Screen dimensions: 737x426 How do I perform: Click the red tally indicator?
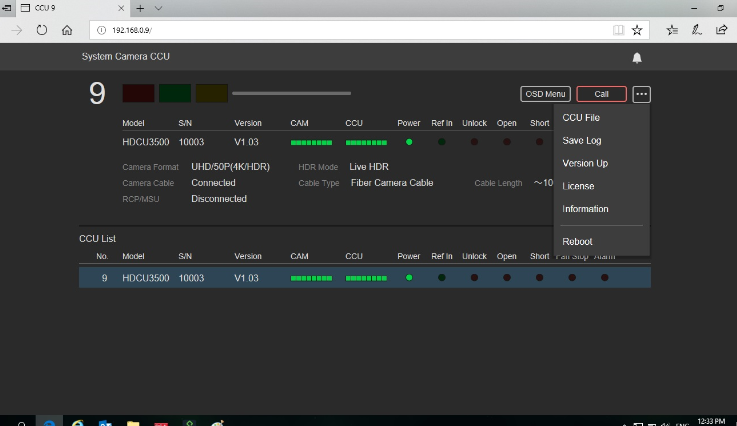(x=138, y=94)
